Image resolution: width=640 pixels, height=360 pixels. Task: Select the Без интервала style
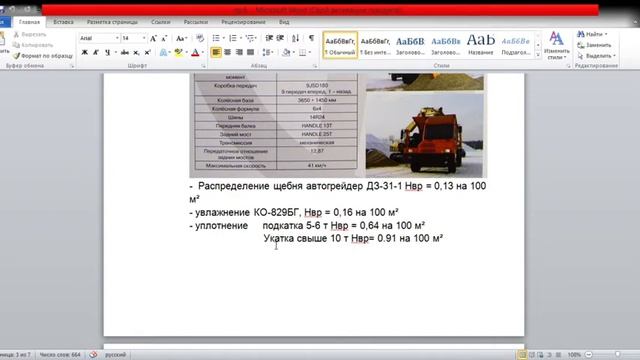pyautogui.click(x=375, y=45)
